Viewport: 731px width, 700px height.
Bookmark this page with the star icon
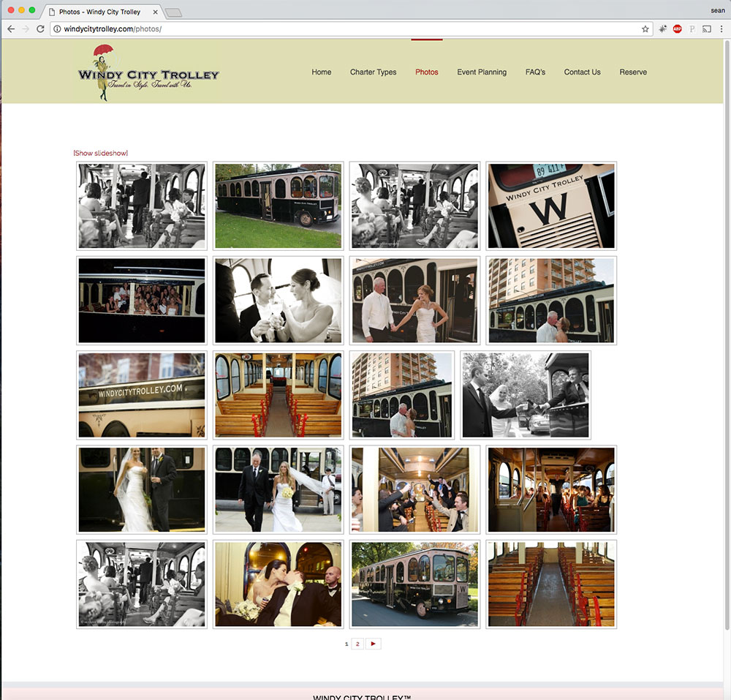tap(645, 29)
